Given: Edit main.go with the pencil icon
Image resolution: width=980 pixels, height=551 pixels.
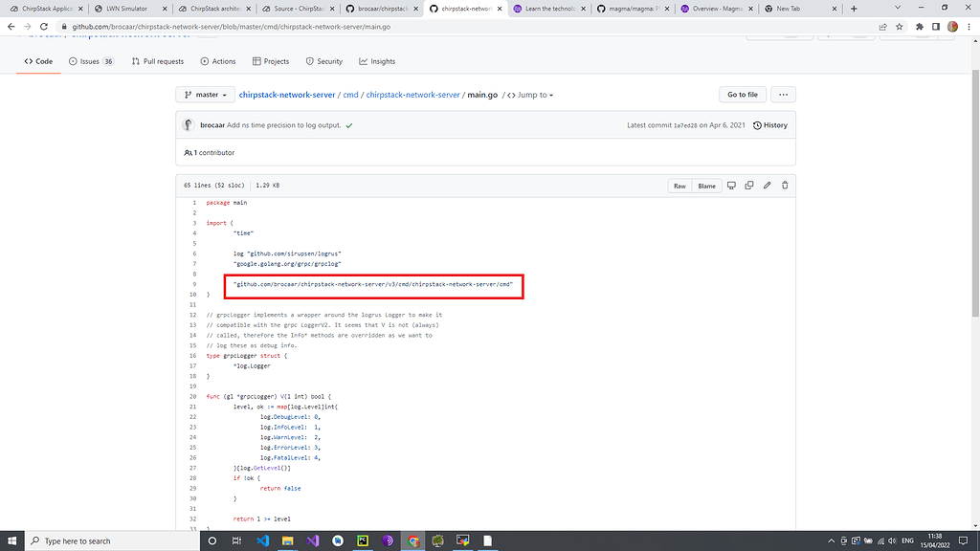Looking at the screenshot, I should [766, 186].
